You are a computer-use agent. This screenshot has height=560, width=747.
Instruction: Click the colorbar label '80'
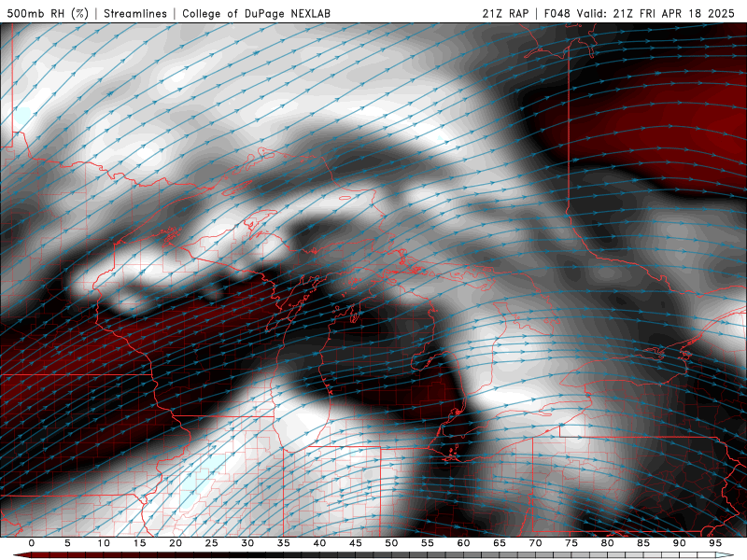tap(607, 543)
